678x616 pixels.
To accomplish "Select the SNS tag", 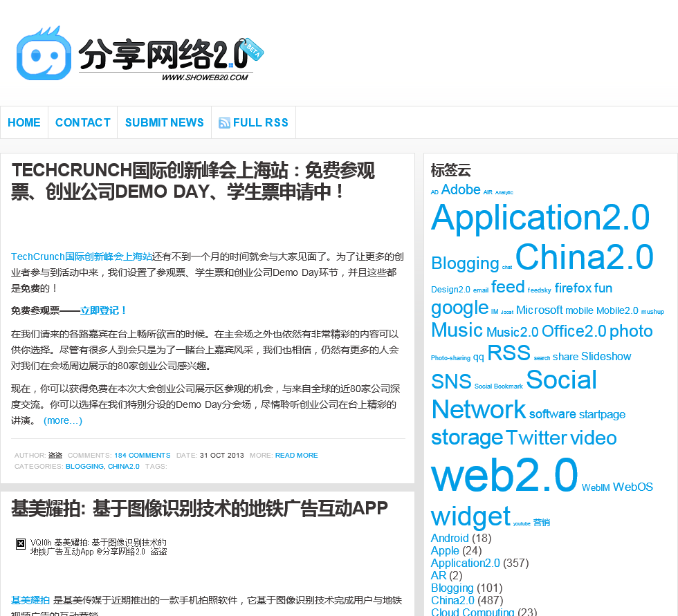I will coord(451,382).
